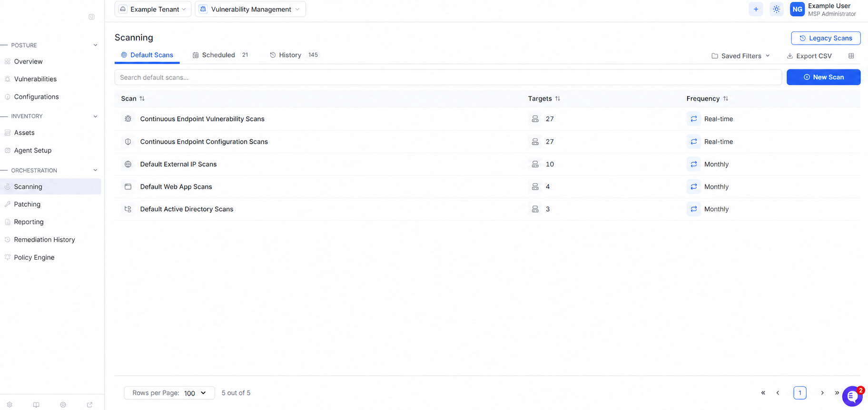868x410 pixels.
Task: Click the settings gear in sidebar footer
Action: pyautogui.click(x=10, y=405)
